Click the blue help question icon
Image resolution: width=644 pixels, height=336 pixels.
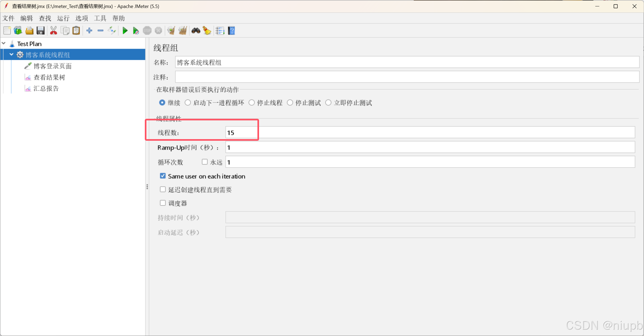tap(231, 31)
